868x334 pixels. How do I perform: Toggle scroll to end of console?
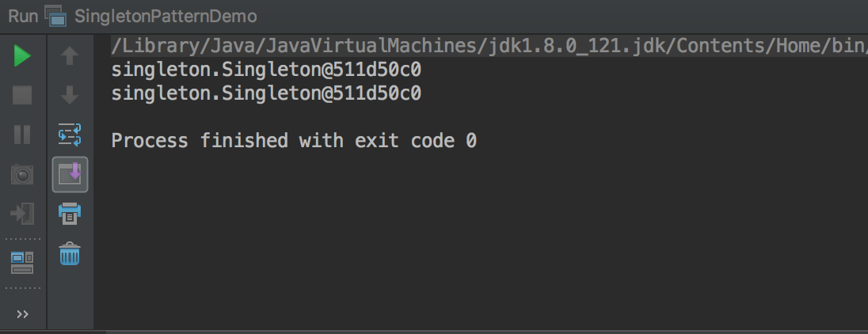[70, 175]
